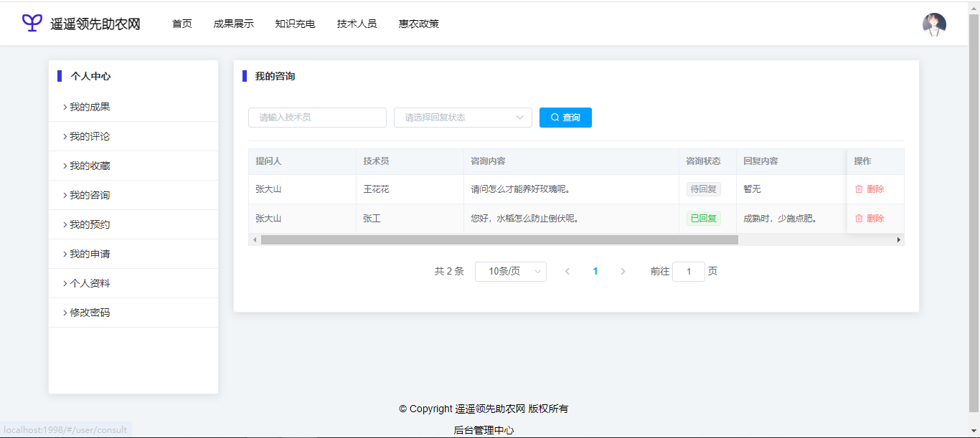Go to next page with right chevron
Screen dimensions: 980x438
(x=623, y=272)
